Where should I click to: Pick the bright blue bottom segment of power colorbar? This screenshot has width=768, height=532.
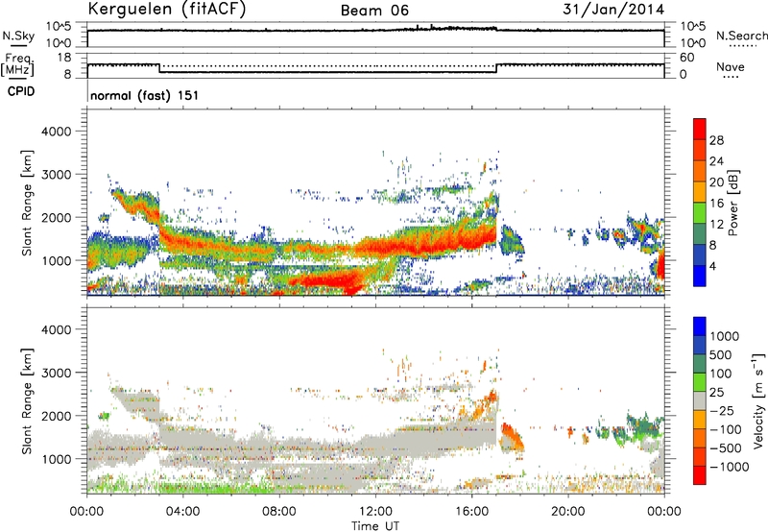click(700, 277)
